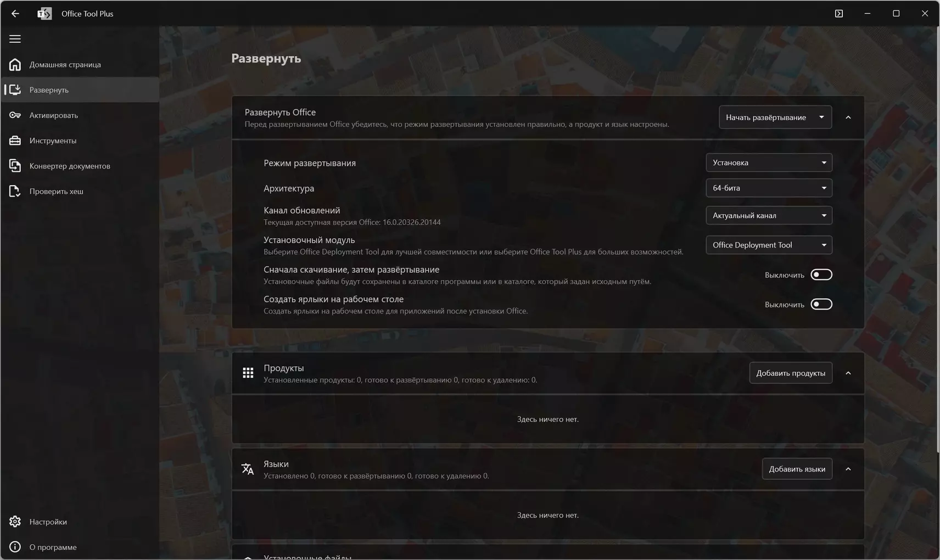
Task: Maximize the Office Tool Plus window
Action: pos(896,14)
